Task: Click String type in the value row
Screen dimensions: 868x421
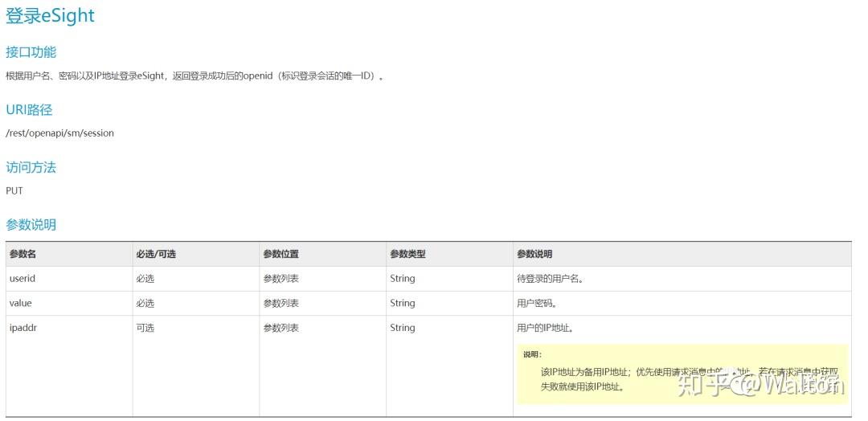Action: pyautogui.click(x=403, y=303)
